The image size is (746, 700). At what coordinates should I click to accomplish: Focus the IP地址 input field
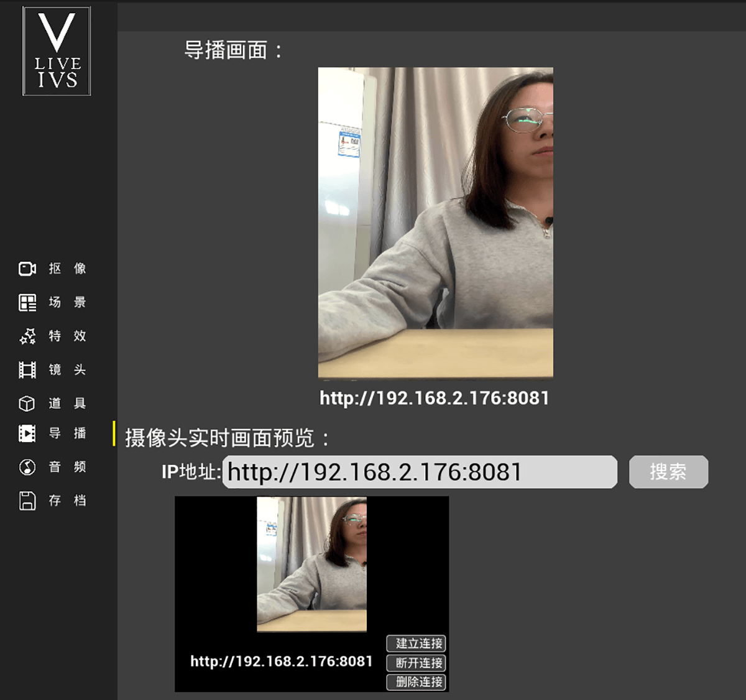click(x=420, y=472)
